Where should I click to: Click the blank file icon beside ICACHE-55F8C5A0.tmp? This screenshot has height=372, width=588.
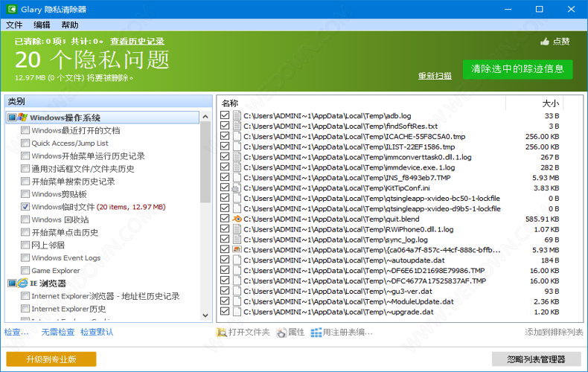(x=237, y=136)
